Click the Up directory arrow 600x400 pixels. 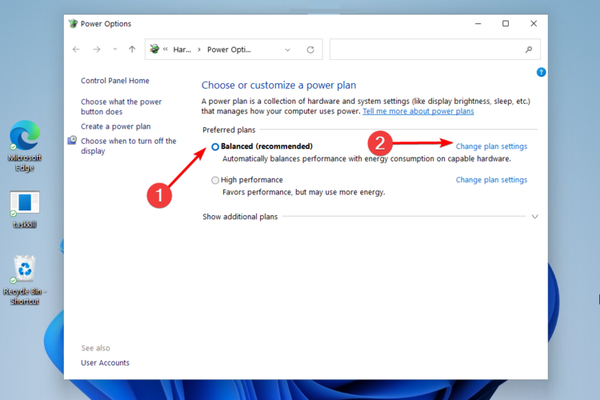point(132,49)
